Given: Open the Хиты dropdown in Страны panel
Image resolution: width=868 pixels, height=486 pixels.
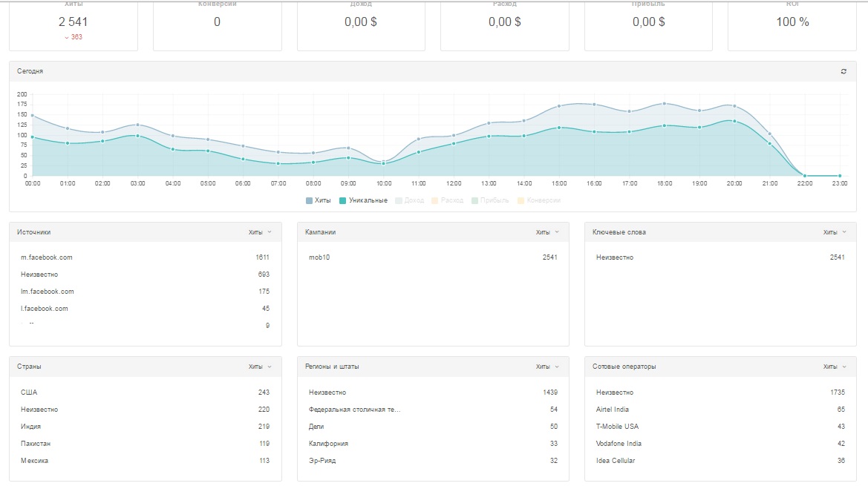Looking at the screenshot, I should tap(260, 367).
